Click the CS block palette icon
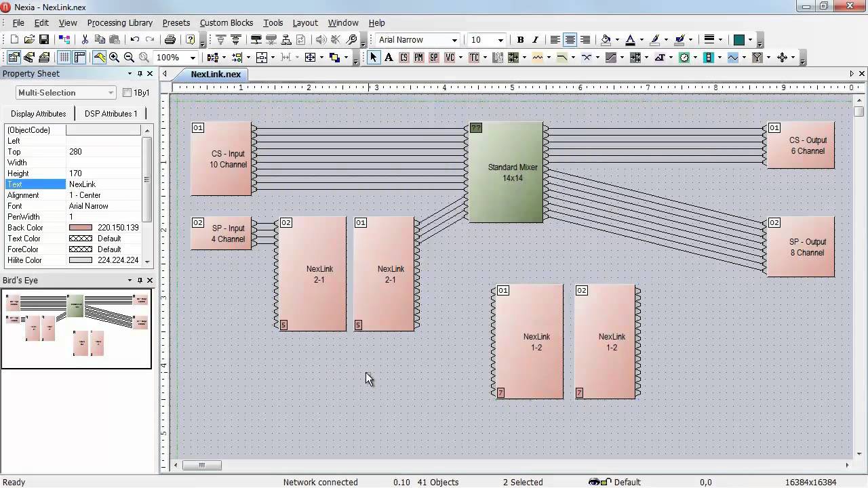Image resolution: width=868 pixels, height=488 pixels. (x=404, y=58)
